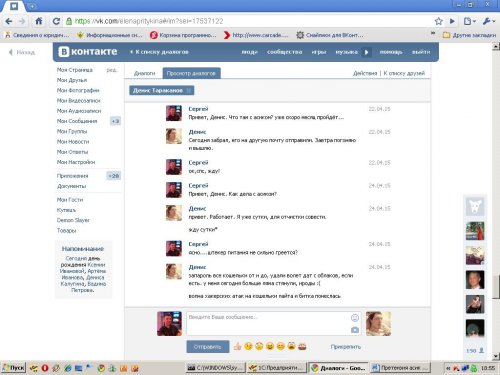This screenshot has width=500, height=375.
Task: Click the Пуск Start button on taskbar
Action: [13, 368]
